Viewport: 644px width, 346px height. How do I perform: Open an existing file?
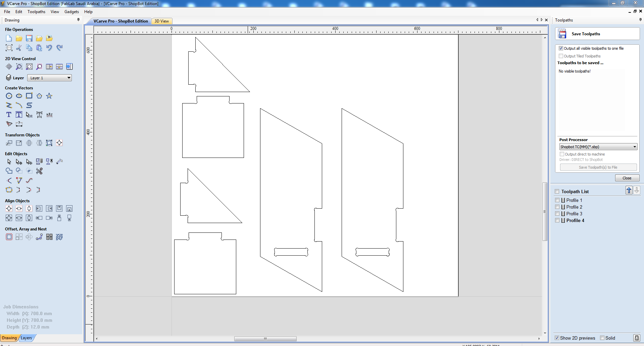19,38
